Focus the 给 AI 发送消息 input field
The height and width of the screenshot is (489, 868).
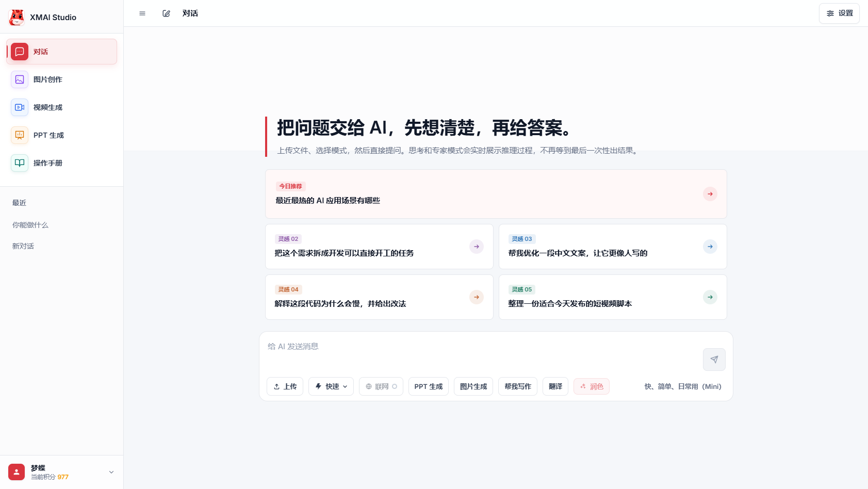click(x=482, y=353)
